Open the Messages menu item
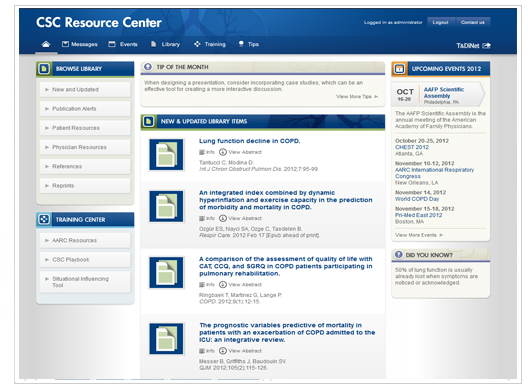 pos(79,44)
